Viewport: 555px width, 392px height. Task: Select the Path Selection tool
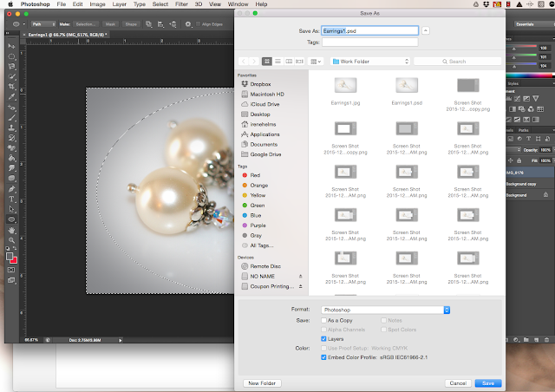tap(11, 209)
